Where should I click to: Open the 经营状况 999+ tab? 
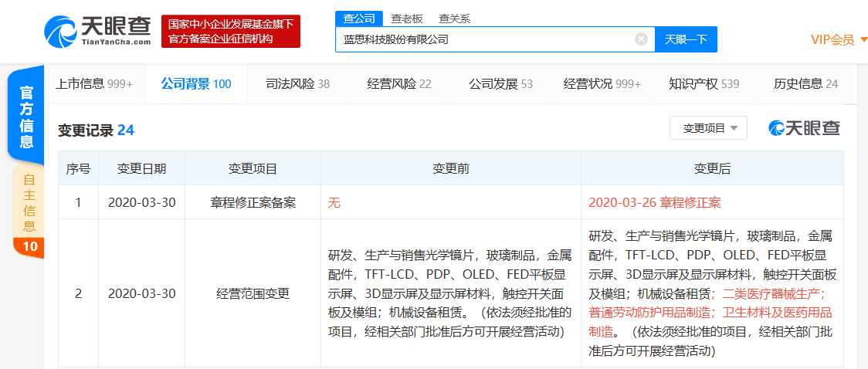click(x=602, y=84)
